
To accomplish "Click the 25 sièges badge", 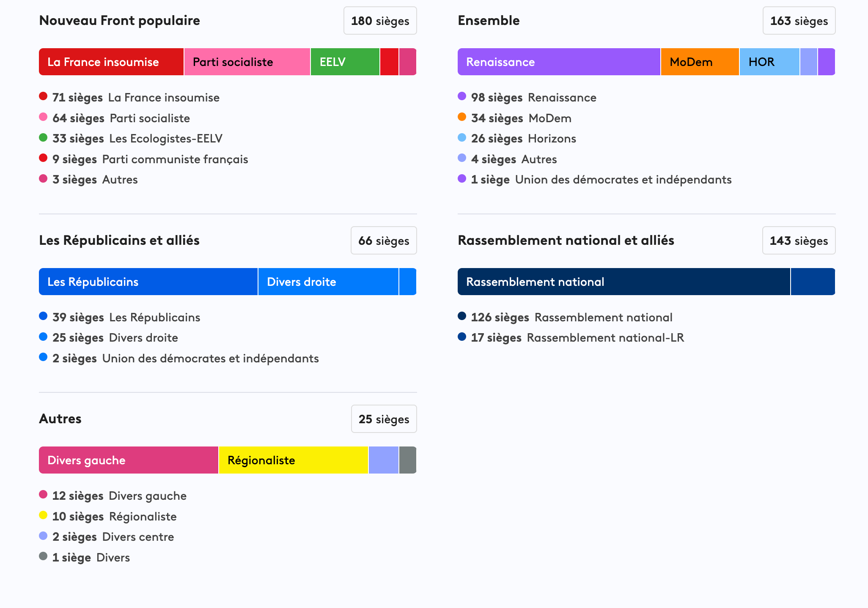I will click(384, 419).
